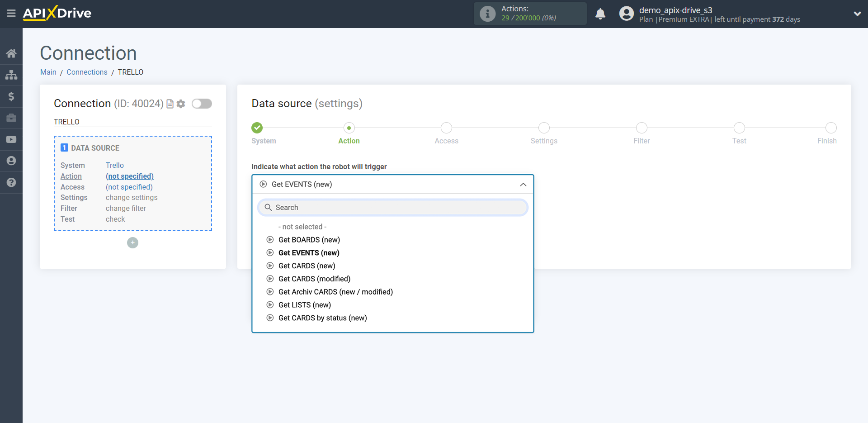
Task: Click the Connection (ID: 40024) title
Action: [108, 104]
